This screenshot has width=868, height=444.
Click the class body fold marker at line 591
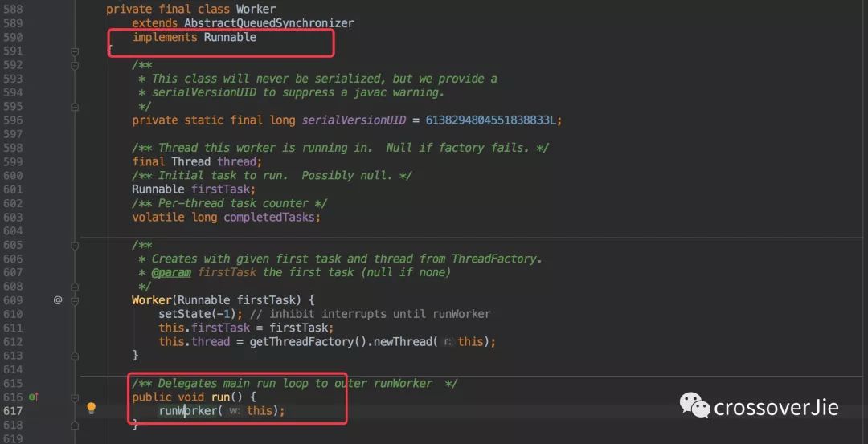(75, 51)
